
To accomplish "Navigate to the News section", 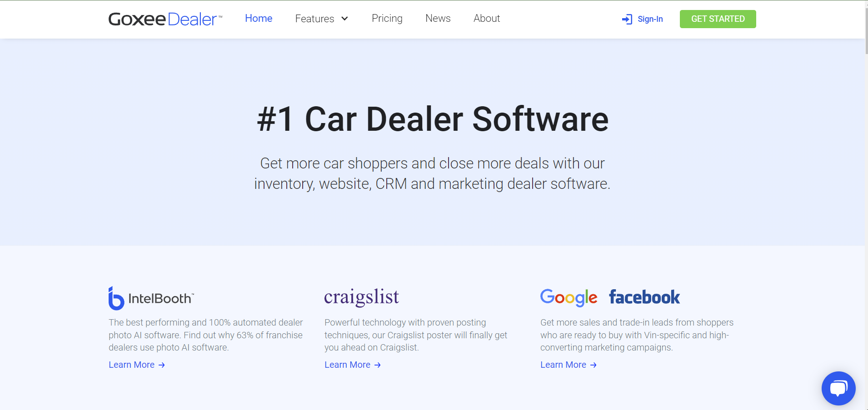I will 438,18.
